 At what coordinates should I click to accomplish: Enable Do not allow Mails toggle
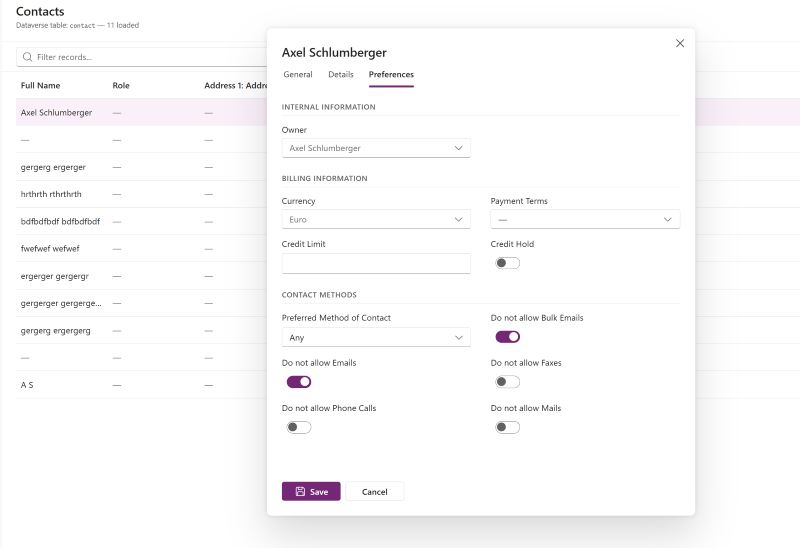[508, 427]
